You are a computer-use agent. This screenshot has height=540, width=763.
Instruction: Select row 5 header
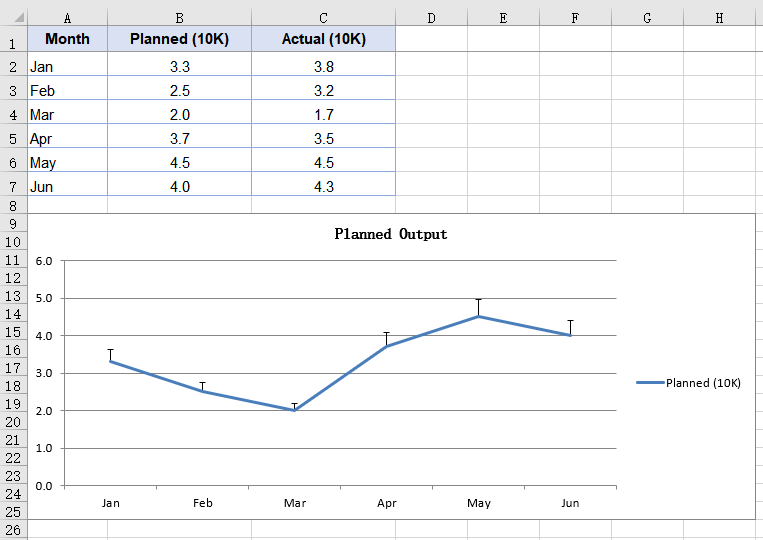pyautogui.click(x=13, y=137)
